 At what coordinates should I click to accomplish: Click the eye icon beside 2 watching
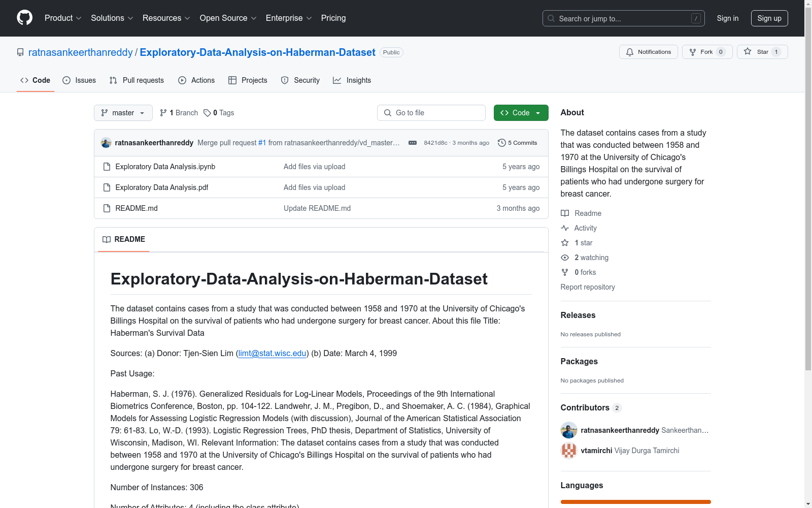565,258
